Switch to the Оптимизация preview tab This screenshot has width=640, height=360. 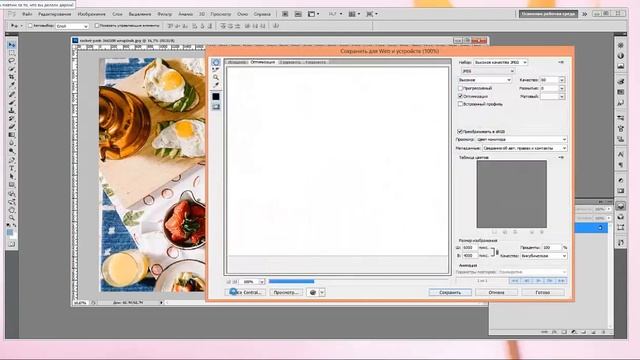[263, 62]
